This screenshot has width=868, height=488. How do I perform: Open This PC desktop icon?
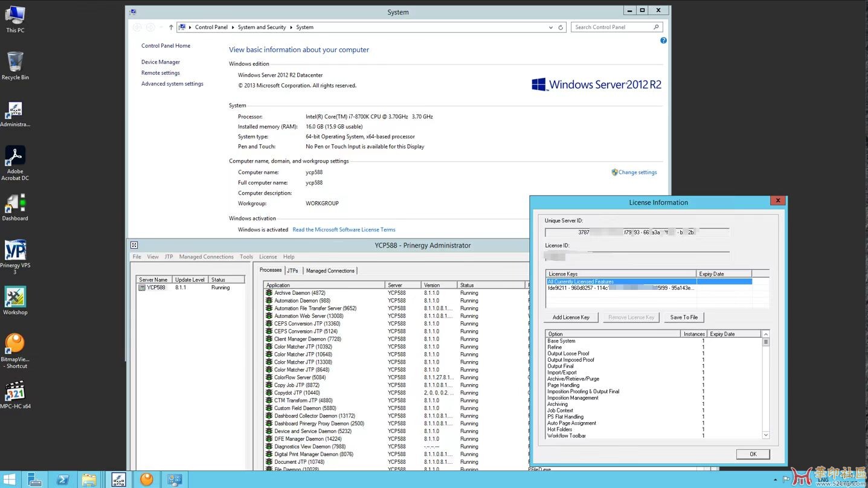click(15, 18)
